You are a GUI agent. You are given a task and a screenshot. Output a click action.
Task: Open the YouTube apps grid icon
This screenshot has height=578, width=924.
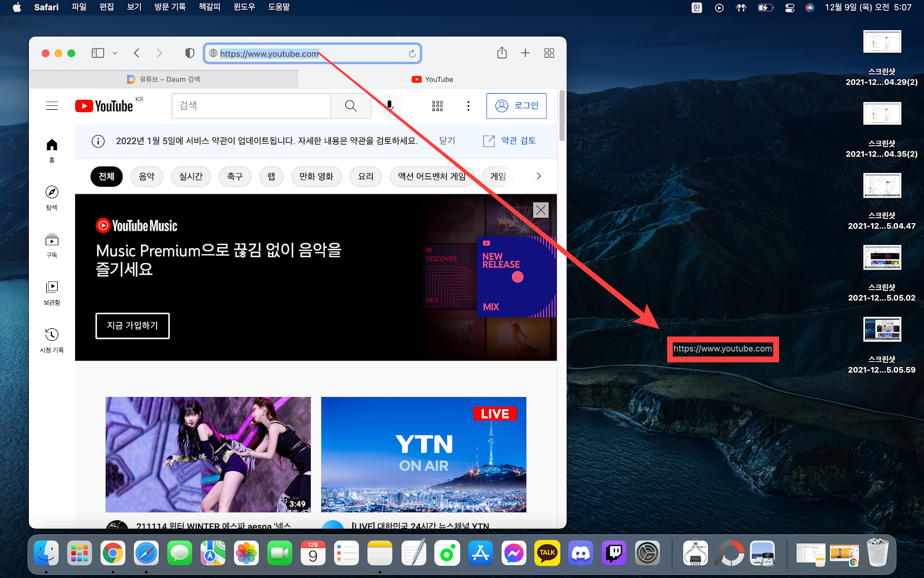click(438, 106)
